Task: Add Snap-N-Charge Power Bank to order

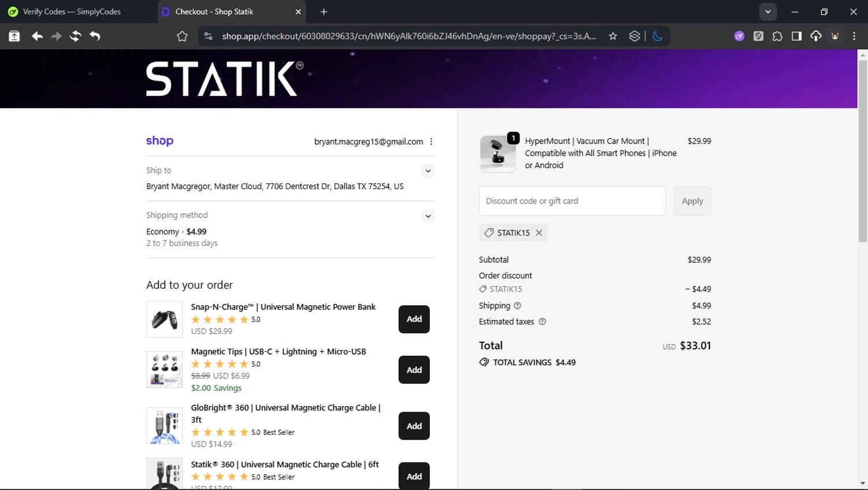Action: tap(414, 319)
